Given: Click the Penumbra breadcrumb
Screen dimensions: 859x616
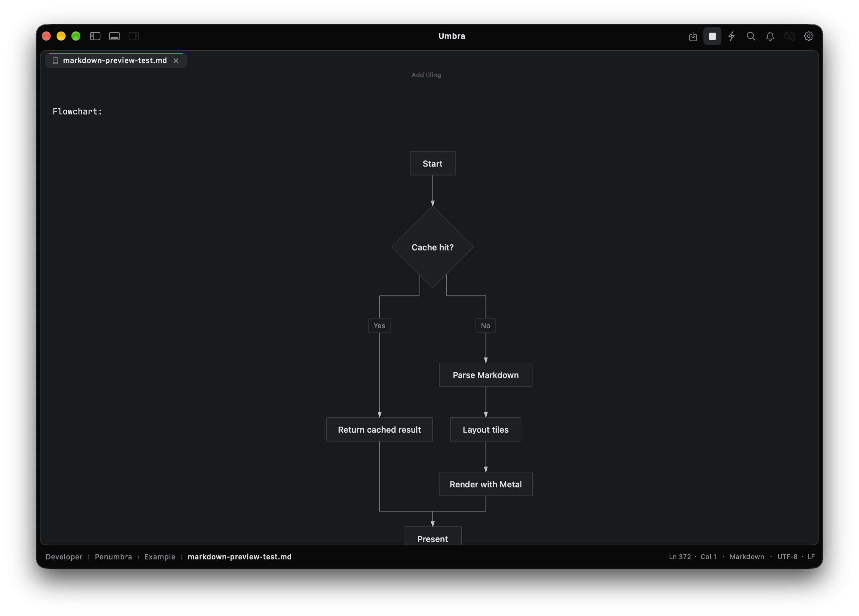Looking at the screenshot, I should tap(113, 557).
